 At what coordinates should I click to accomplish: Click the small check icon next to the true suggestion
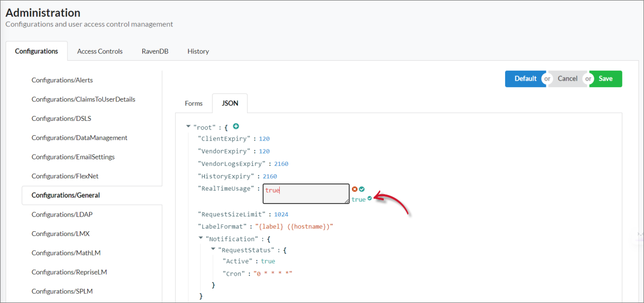(370, 198)
